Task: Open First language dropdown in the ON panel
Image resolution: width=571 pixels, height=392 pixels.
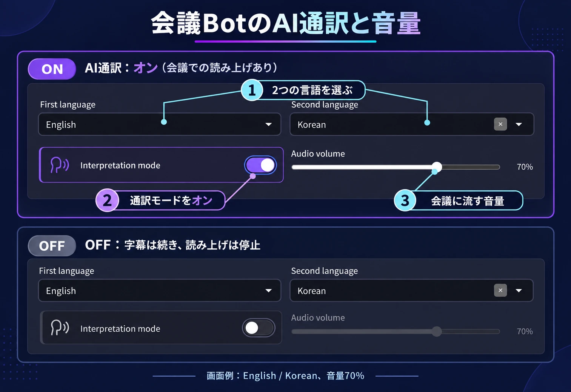Action: 160,124
